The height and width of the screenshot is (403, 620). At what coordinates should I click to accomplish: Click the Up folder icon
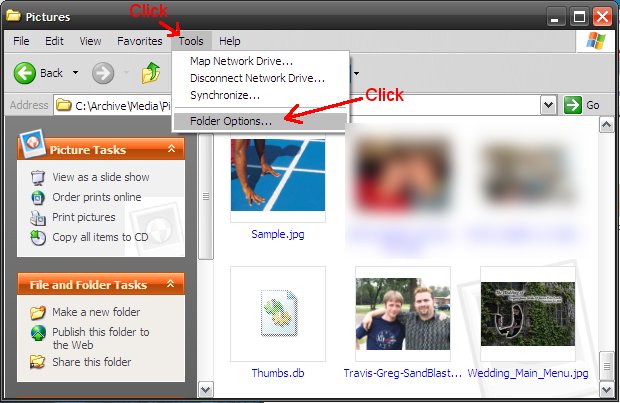tap(151, 73)
